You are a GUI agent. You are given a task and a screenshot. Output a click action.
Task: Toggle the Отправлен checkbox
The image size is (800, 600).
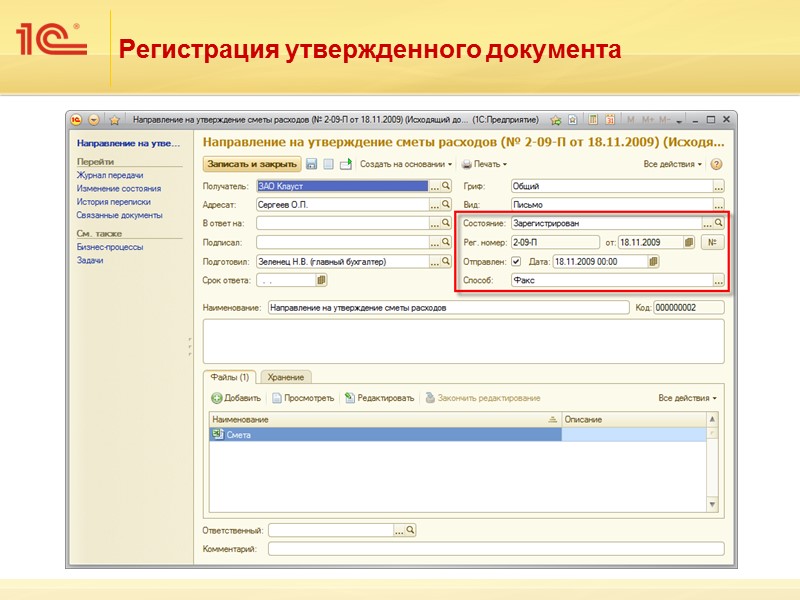pos(516,262)
